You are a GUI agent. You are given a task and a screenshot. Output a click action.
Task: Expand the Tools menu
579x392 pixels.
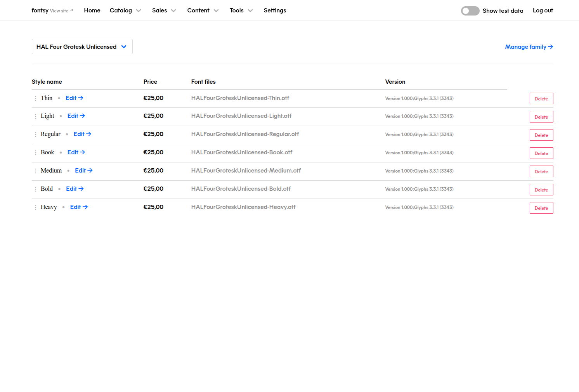[241, 10]
